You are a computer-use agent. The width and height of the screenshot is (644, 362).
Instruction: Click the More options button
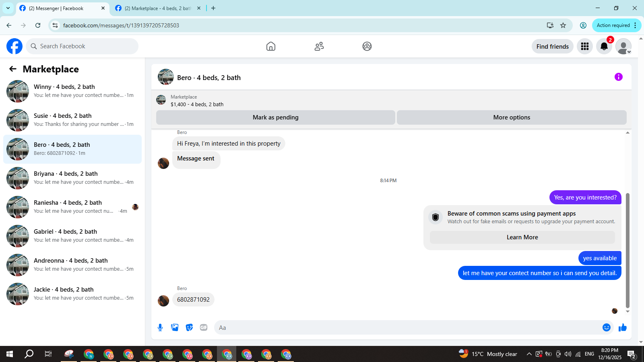[512, 117]
